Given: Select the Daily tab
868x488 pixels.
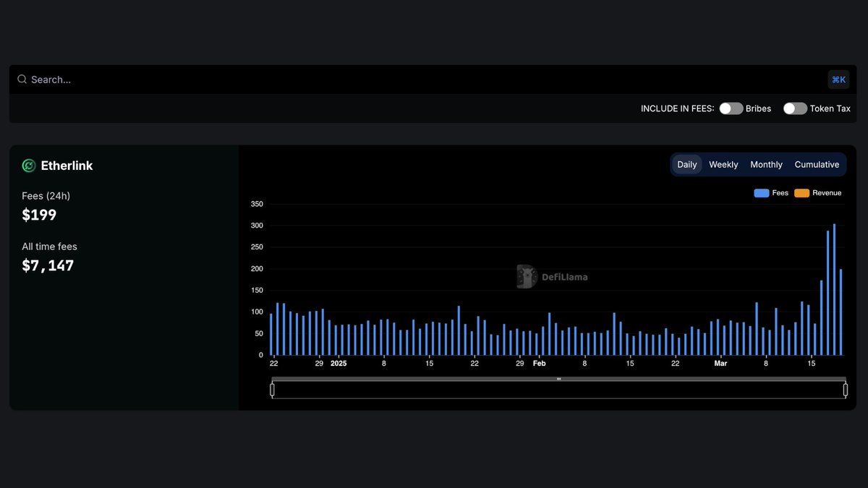Looking at the screenshot, I should [686, 165].
